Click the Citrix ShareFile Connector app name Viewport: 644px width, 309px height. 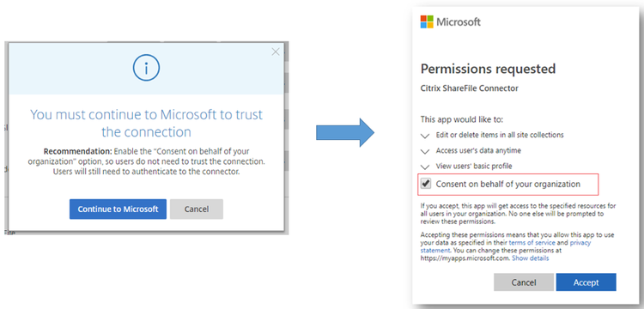[x=470, y=88]
